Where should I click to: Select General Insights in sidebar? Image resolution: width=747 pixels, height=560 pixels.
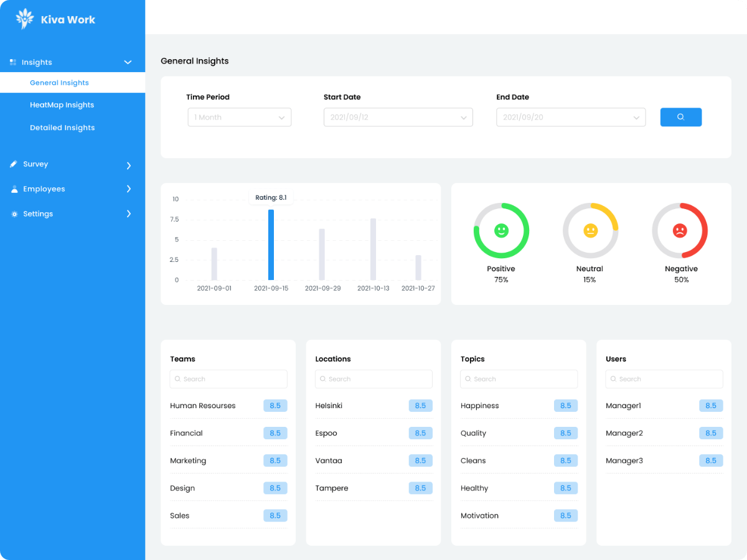72,83
